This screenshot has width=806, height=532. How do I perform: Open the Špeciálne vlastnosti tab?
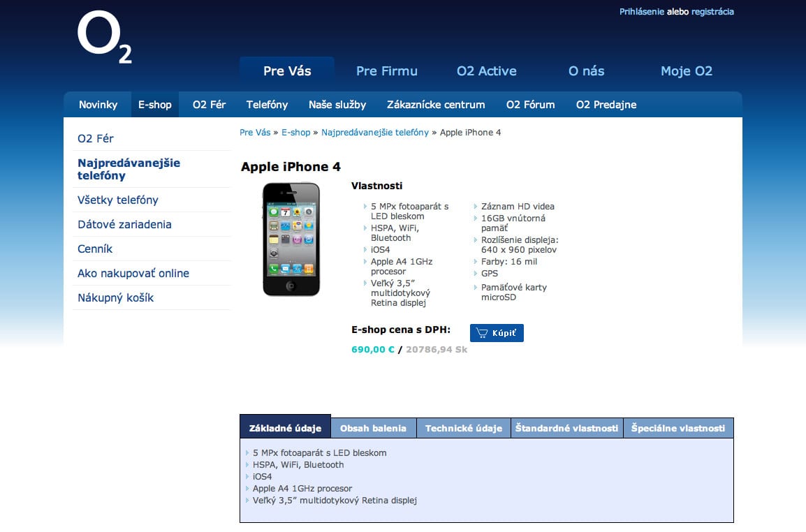(x=678, y=428)
